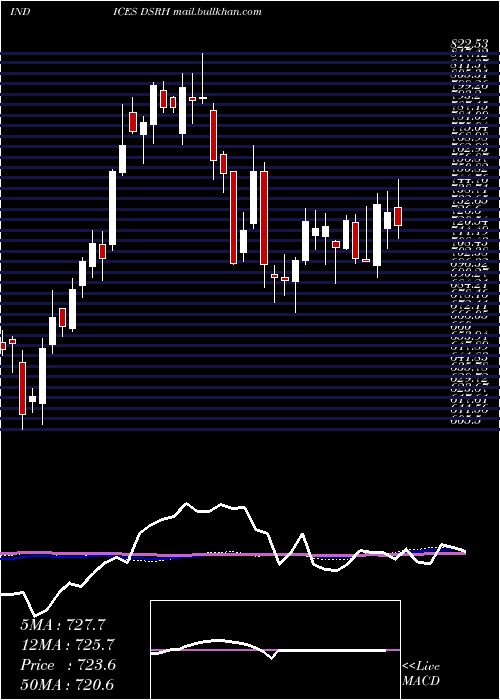This screenshot has height=700, width=500.
Task: Click the 5MA : 727.7 value
Action: [x=63, y=625]
